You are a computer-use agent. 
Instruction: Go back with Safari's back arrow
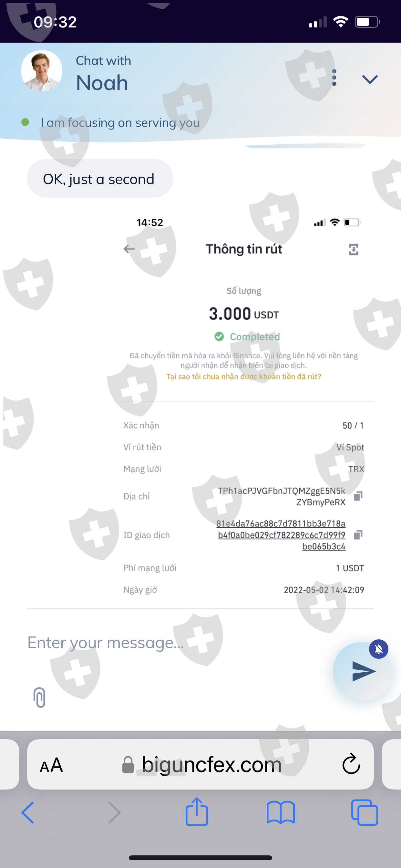coord(28,812)
